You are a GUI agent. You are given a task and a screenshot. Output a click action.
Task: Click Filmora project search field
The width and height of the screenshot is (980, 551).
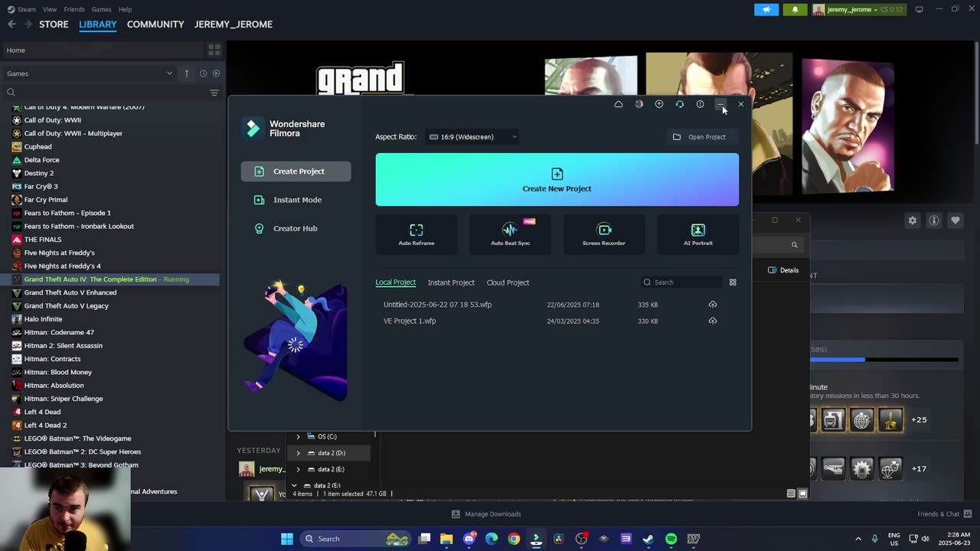[x=681, y=282]
